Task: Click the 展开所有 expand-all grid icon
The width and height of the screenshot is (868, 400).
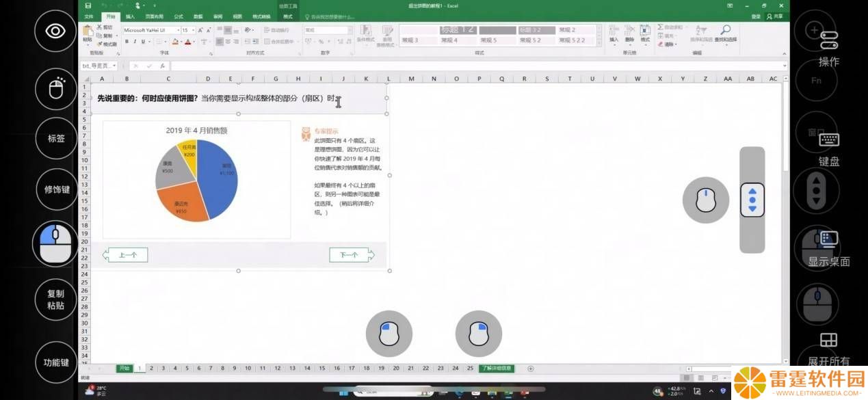Action: (829, 340)
